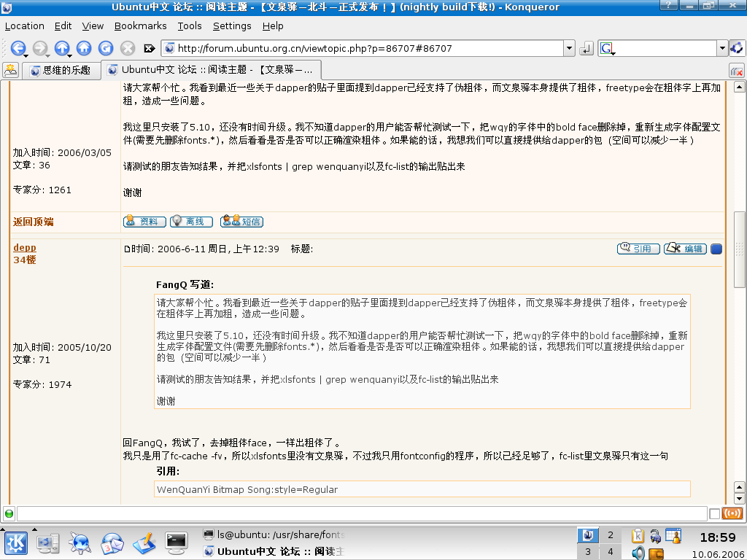Expand the search bar dropdown arrow

(x=722, y=48)
